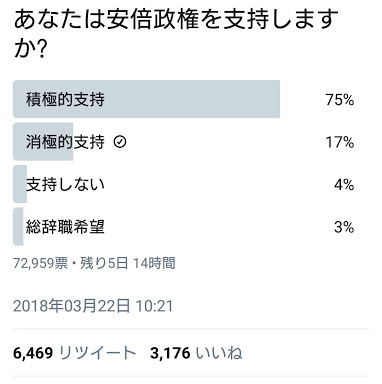Image resolution: width=382 pixels, height=384 pixels.
Task: Open the 3,176 いいね list
Action: point(196,353)
